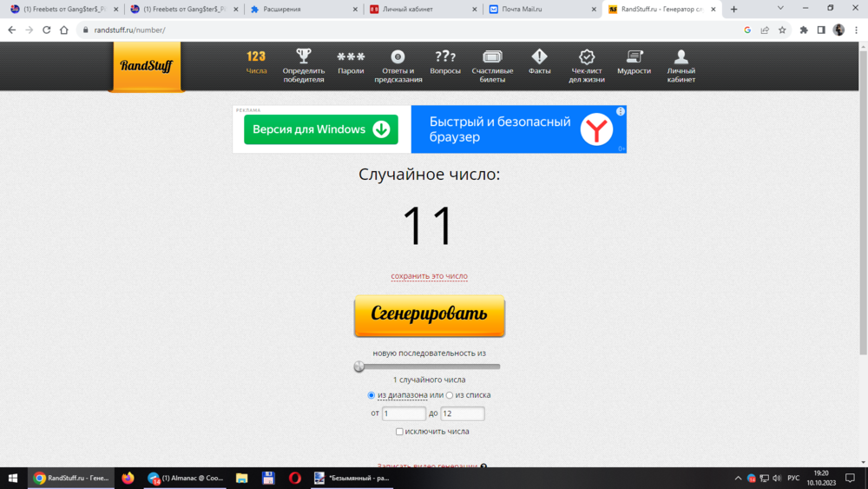Open the Пароли asterisks section
The image size is (868, 489).
point(351,62)
